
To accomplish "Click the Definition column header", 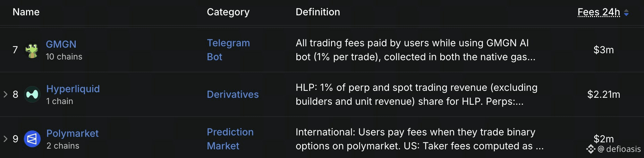I will coord(318,12).
